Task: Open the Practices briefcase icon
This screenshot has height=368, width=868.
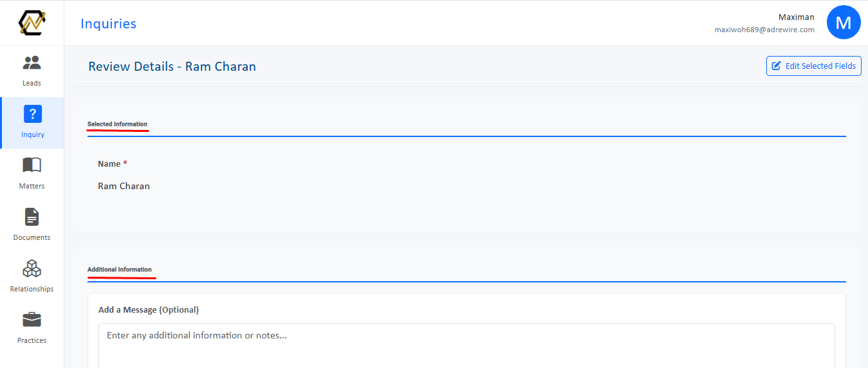Action: pyautogui.click(x=32, y=320)
